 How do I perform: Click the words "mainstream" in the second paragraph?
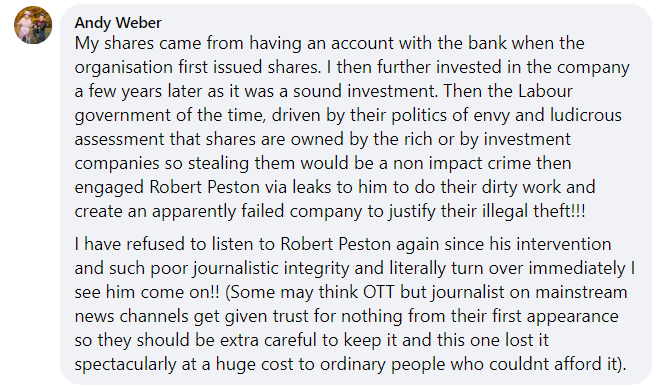[x=581, y=292]
